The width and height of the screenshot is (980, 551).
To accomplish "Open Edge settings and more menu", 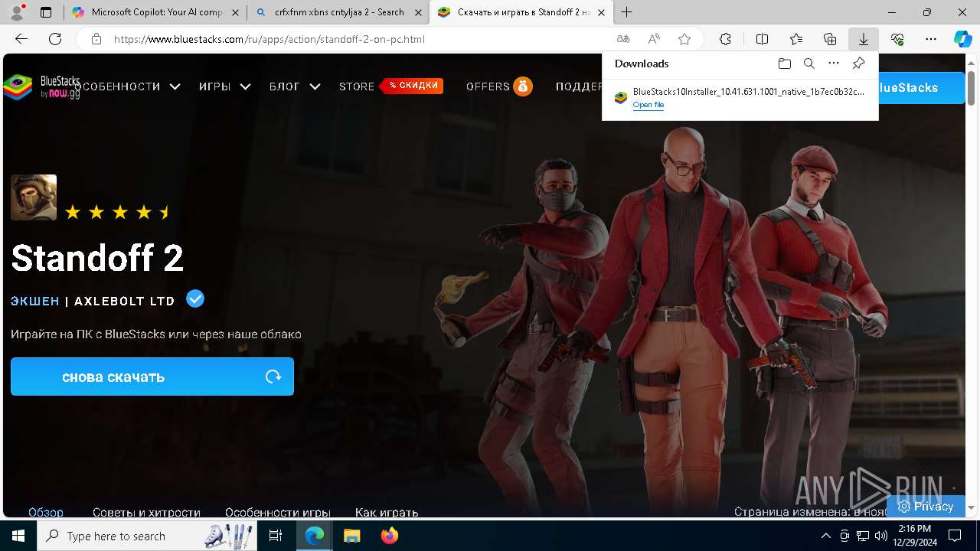I will coord(931,39).
